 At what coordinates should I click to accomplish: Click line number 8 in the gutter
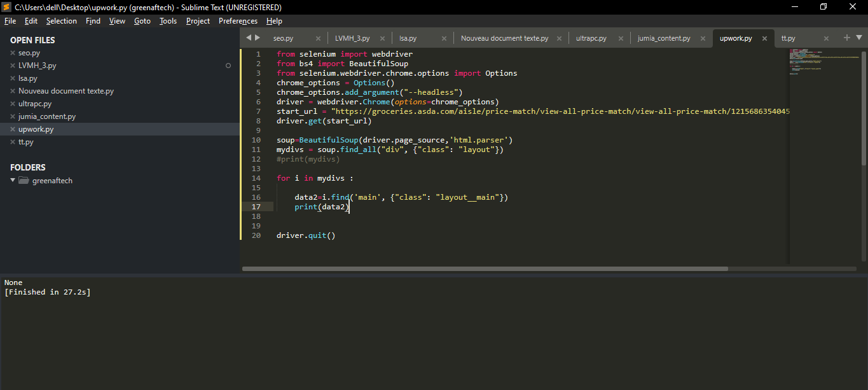(258, 121)
